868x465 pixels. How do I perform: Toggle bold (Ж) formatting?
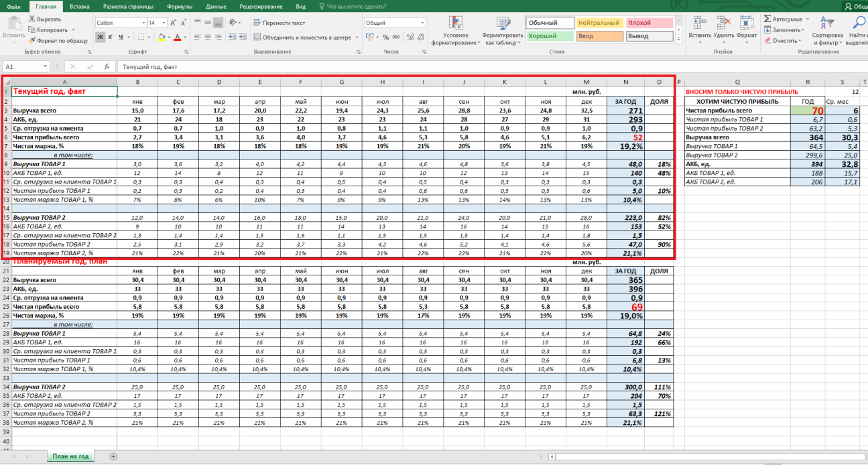click(100, 37)
